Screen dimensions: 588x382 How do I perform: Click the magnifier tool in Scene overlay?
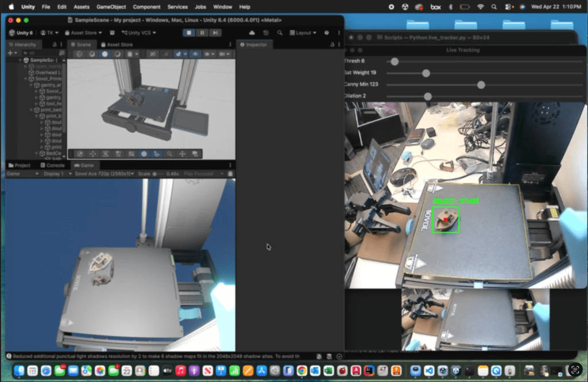169,154
